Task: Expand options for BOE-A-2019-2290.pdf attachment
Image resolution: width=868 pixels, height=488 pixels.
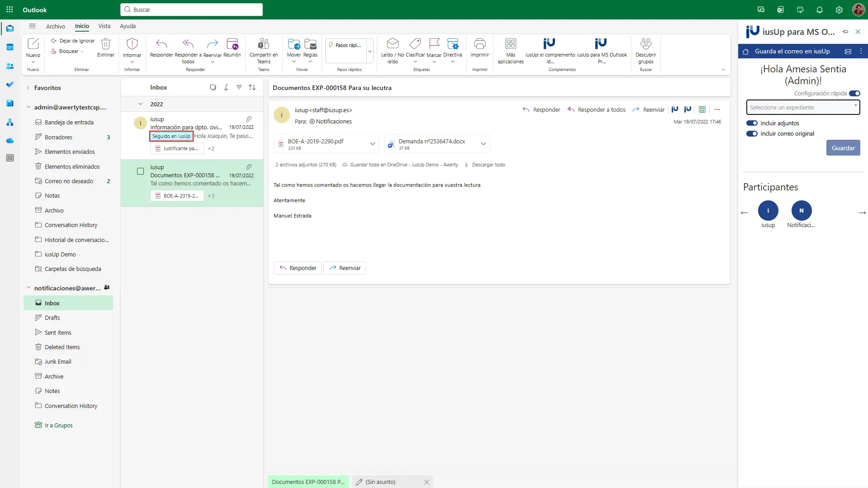Action: 372,144
